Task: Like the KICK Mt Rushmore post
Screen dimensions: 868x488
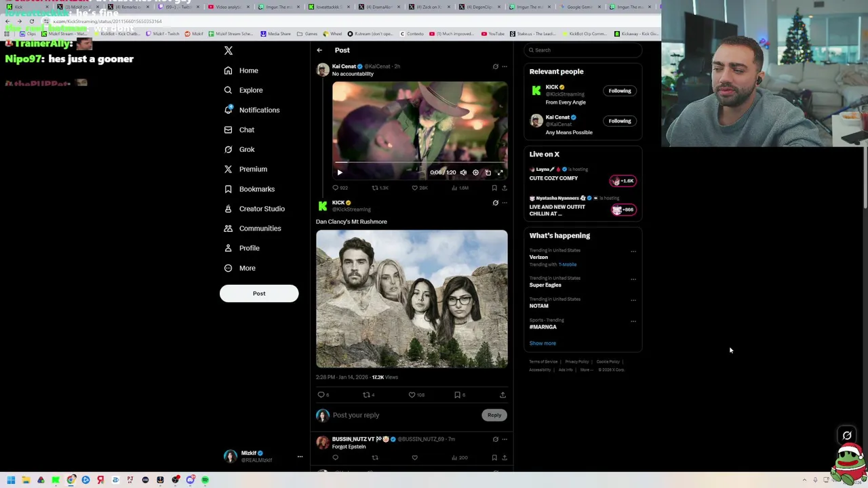Action: pos(416,394)
